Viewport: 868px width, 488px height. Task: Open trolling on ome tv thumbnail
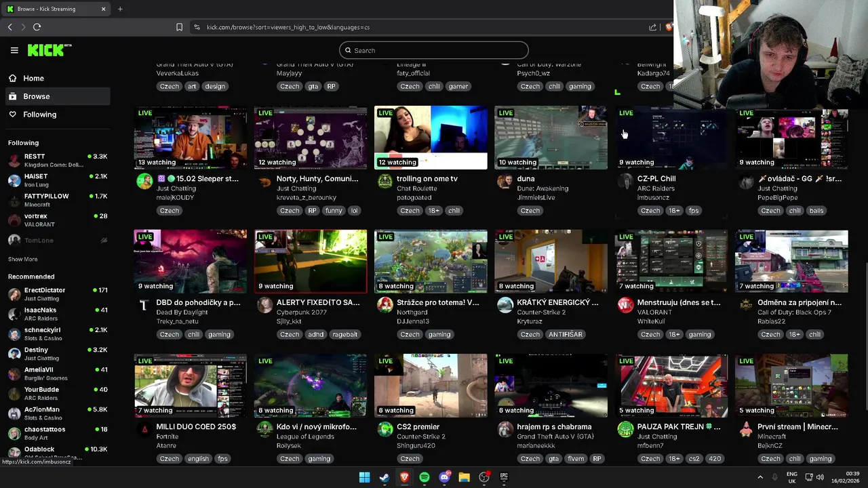(431, 138)
